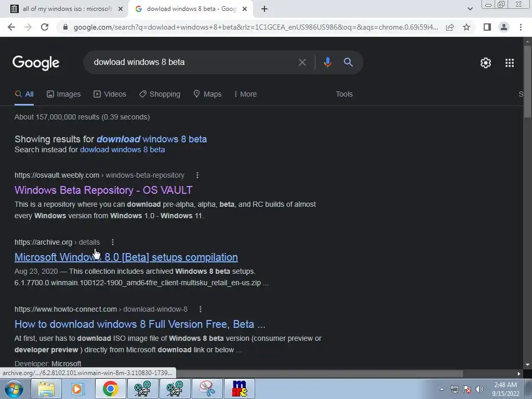Open 'Microsoft Windows 8.0 [Beta] setups compilation'

126,257
